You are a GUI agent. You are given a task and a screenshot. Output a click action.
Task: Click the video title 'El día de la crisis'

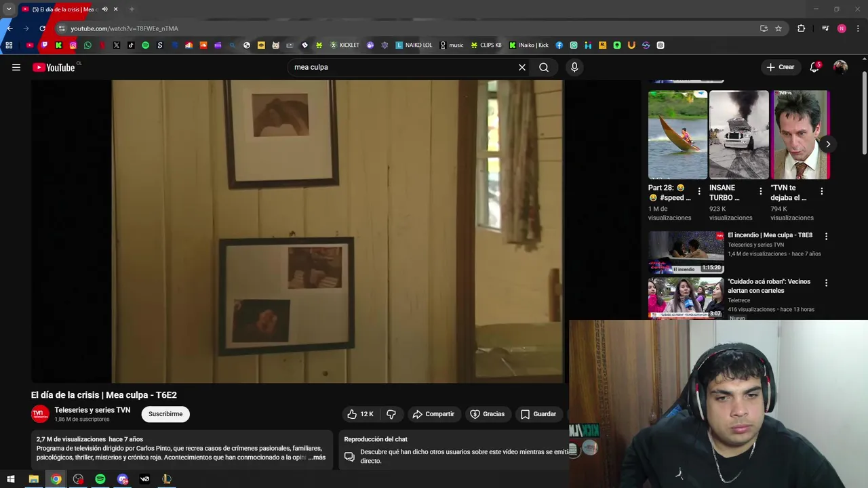point(104,395)
